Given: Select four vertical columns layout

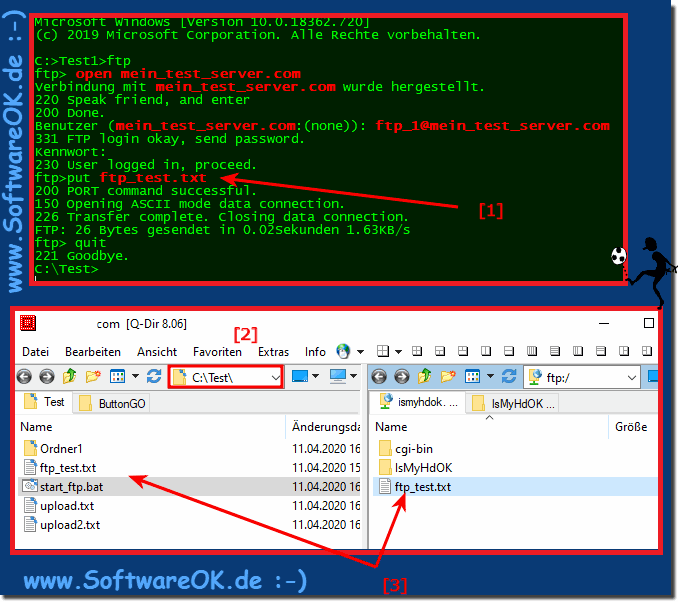Looking at the screenshot, I should click(x=532, y=351).
